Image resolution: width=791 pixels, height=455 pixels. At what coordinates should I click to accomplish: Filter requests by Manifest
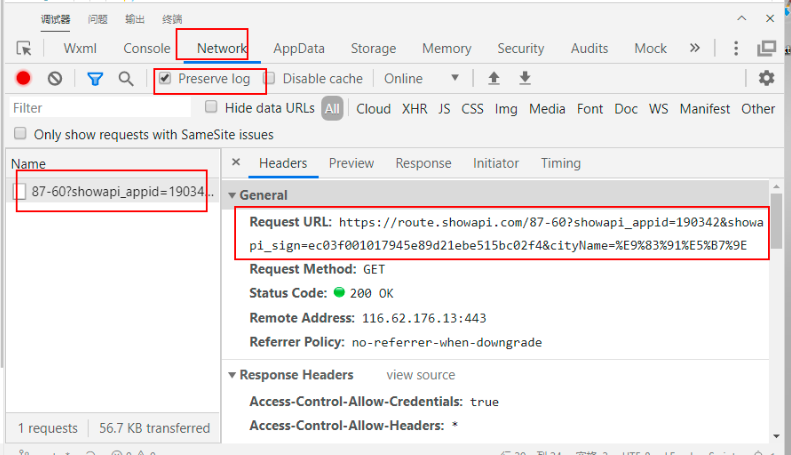705,109
